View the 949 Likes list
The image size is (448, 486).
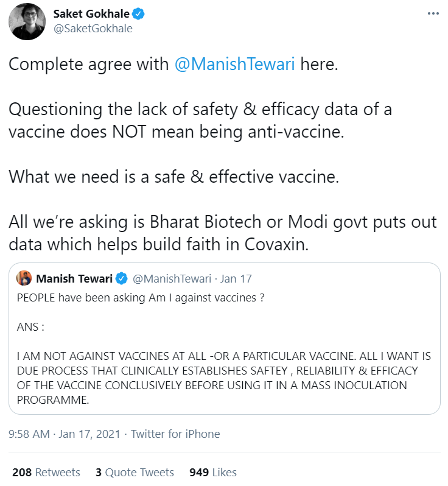[213, 472]
